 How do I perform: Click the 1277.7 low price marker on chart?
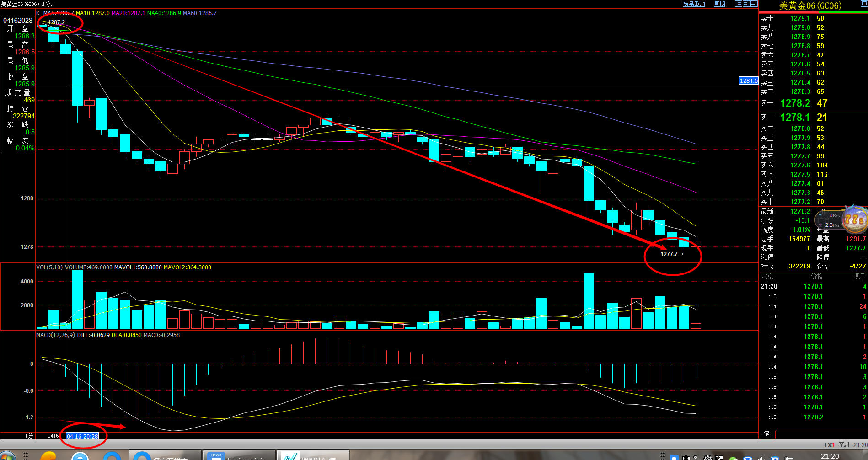pos(669,254)
